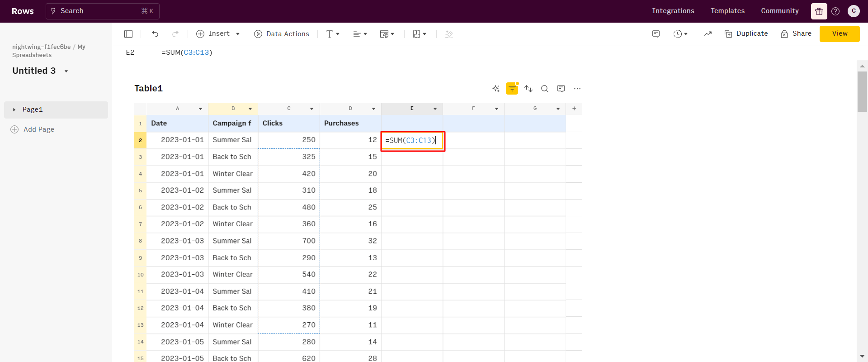The width and height of the screenshot is (868, 362).
Task: Open the cell style format dropdown
Action: click(387, 34)
